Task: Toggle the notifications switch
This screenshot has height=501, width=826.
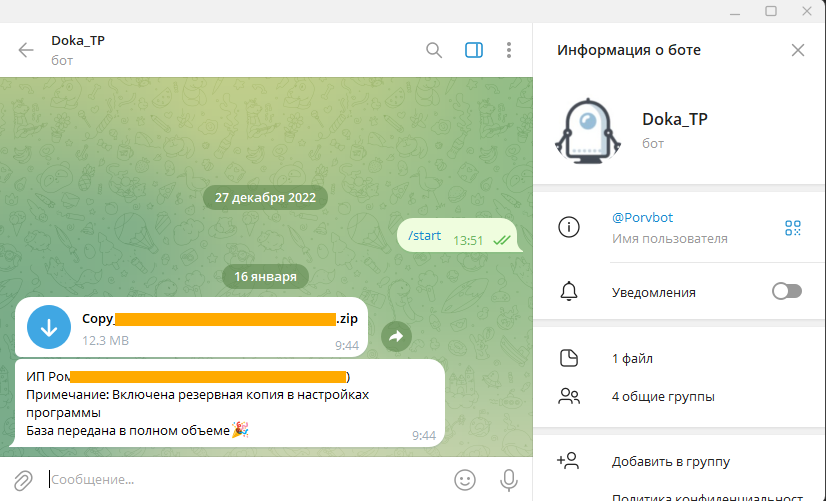Action: 786,291
